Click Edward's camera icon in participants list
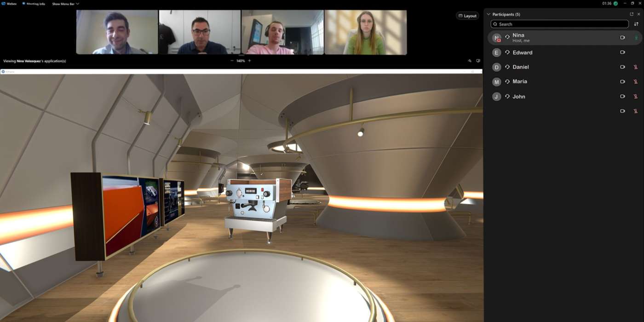 click(622, 52)
